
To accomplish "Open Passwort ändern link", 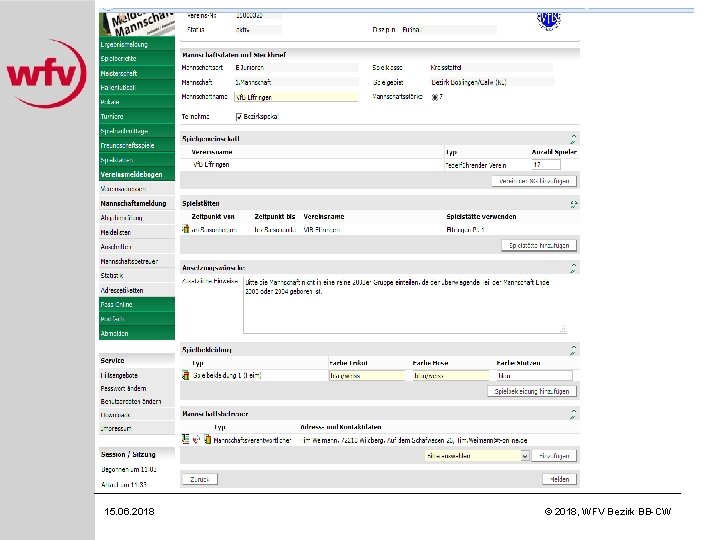I will [x=123, y=388].
